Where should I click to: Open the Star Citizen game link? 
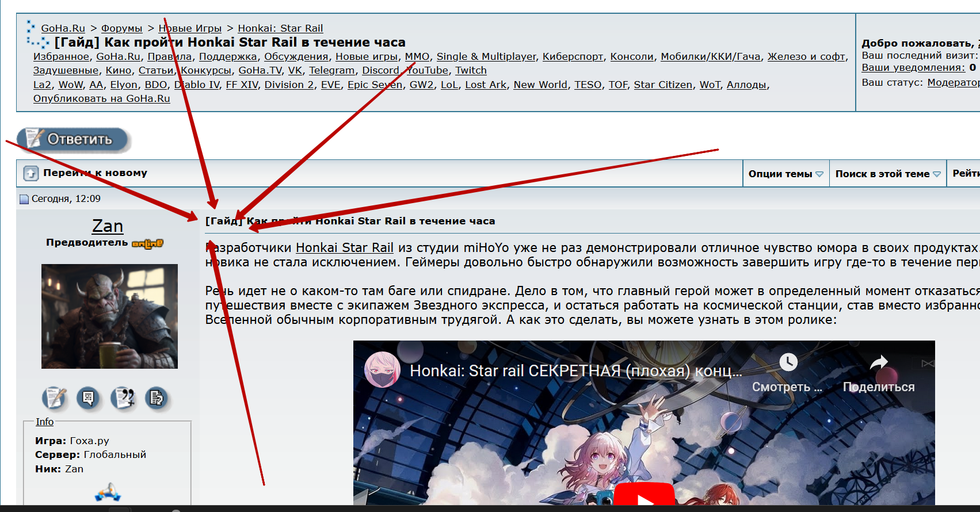(663, 85)
